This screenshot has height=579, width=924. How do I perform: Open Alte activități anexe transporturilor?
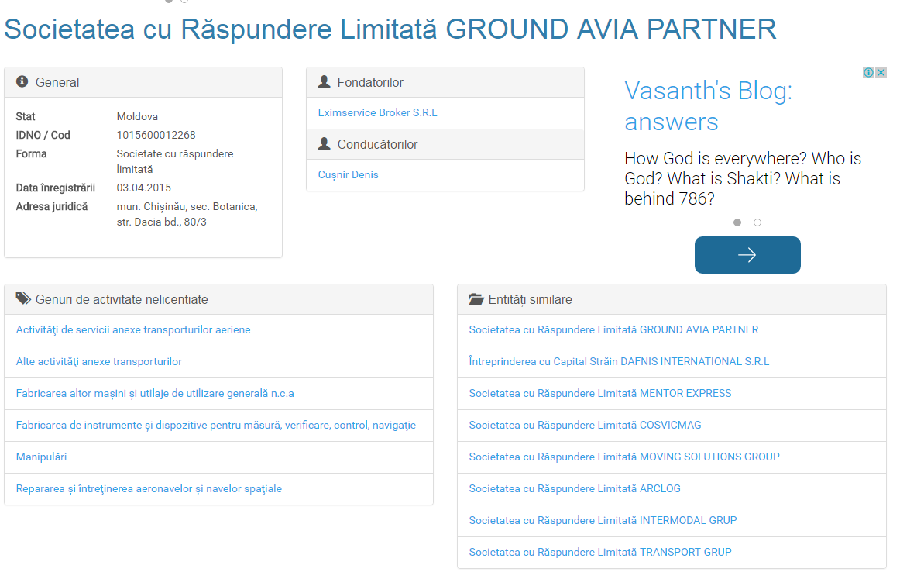point(99,361)
